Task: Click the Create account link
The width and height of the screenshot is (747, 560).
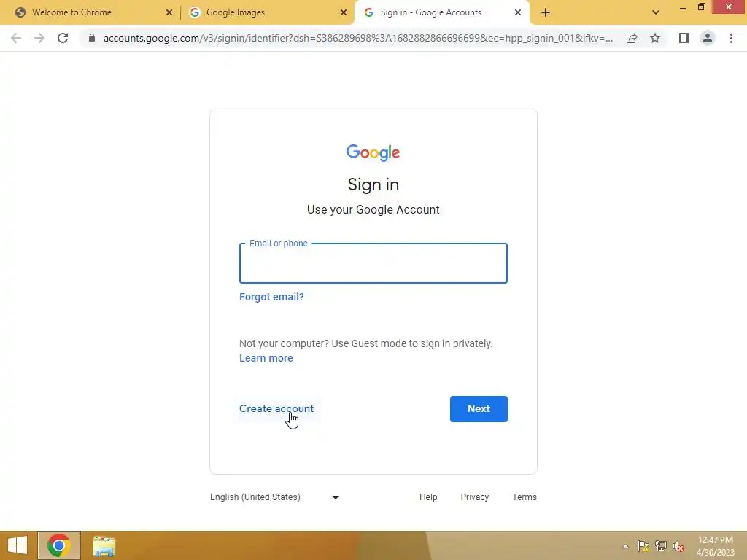Action: (x=276, y=408)
